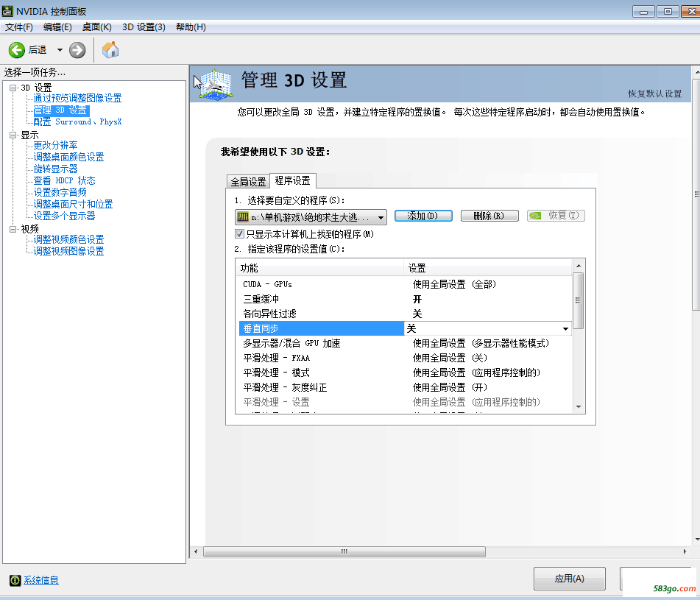Switch to the 全局设置 tab
Viewport: 700px width, 600px height.
248,182
